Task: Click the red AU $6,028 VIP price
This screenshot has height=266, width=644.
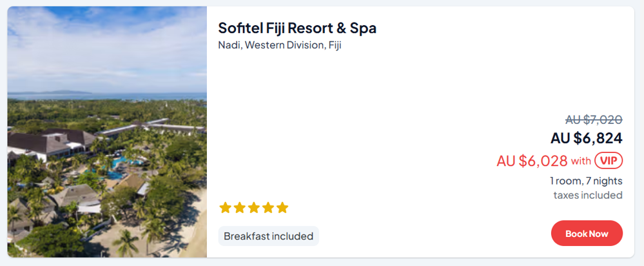Action: 532,161
